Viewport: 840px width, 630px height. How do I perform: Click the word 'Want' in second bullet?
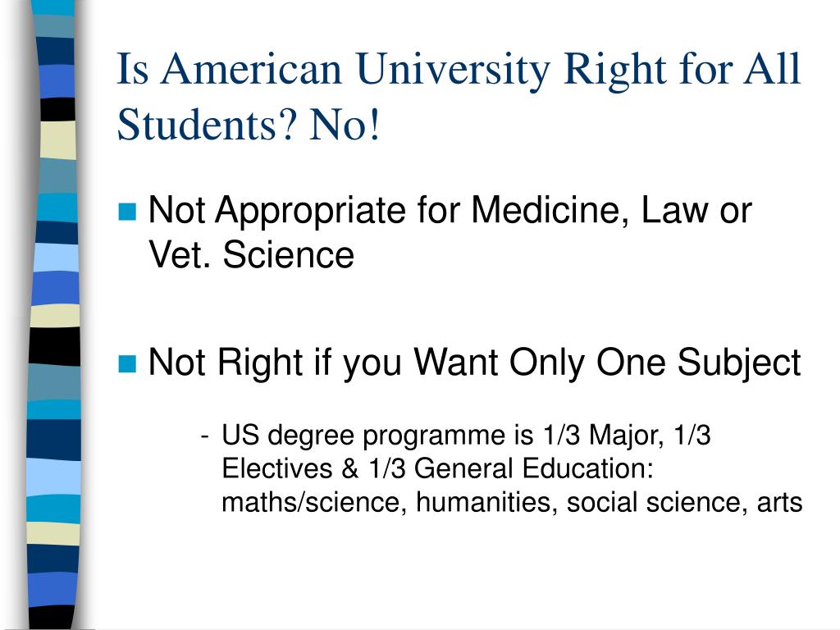tap(456, 362)
